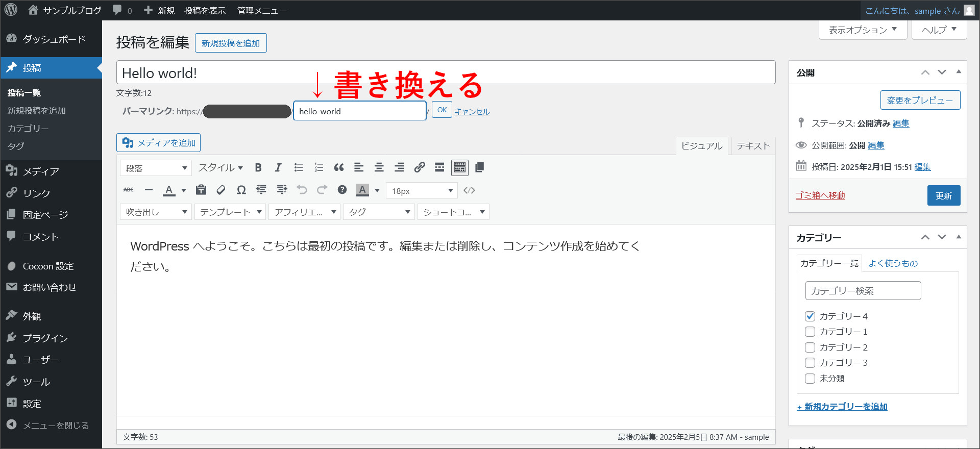Insert special character with omega icon

tap(241, 190)
